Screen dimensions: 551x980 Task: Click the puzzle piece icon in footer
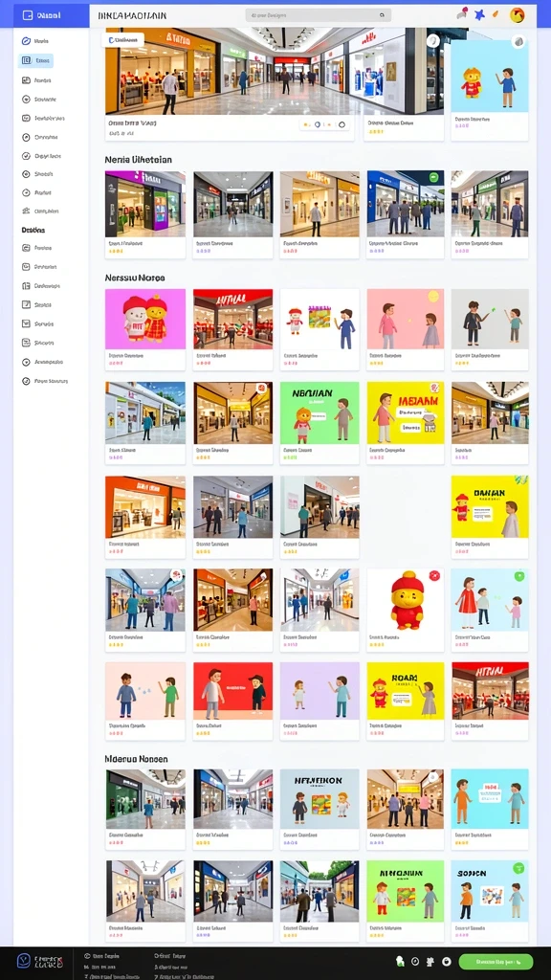tap(431, 961)
